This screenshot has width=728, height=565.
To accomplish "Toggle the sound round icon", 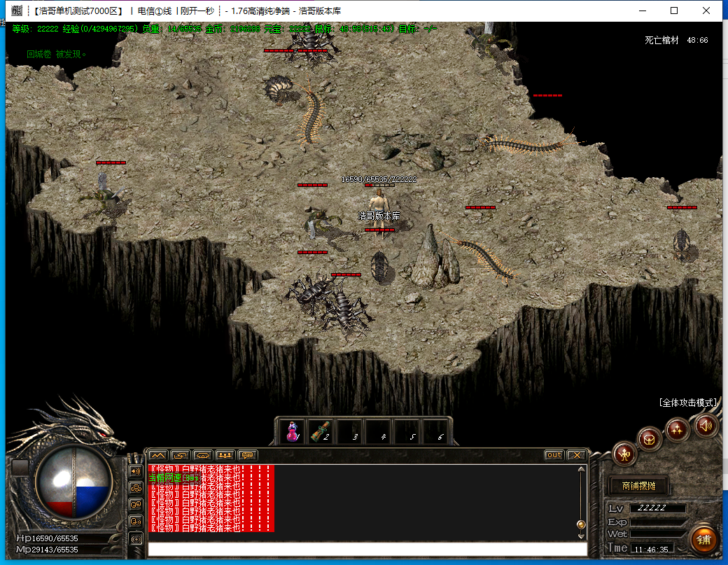I will pyautogui.click(x=706, y=425).
